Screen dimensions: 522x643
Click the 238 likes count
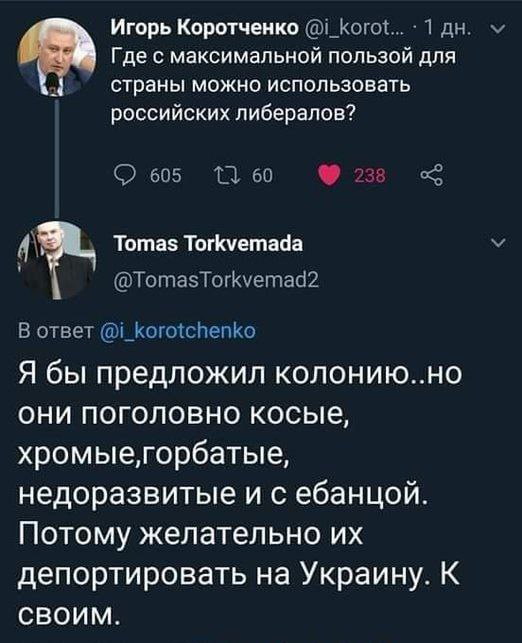point(370,176)
